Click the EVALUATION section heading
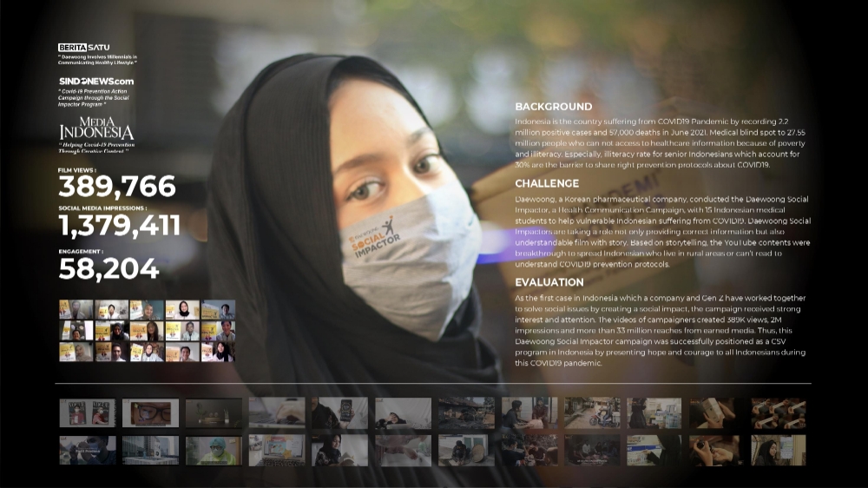This screenshot has width=868, height=488. pos(549,282)
